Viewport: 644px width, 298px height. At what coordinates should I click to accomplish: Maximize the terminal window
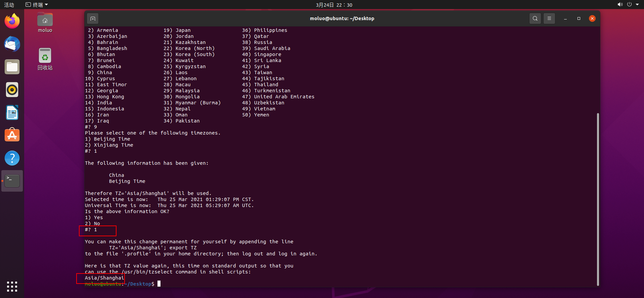pyautogui.click(x=579, y=18)
